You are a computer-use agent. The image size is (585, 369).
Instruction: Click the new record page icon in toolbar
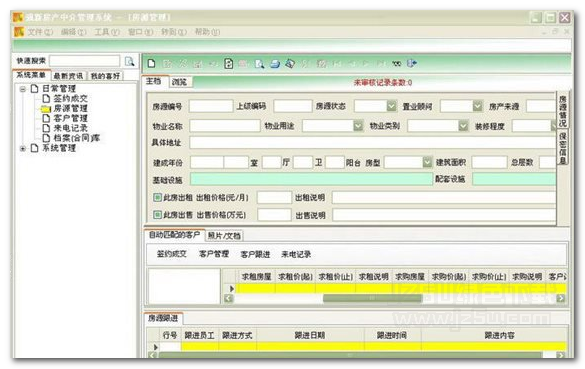[x=151, y=63]
